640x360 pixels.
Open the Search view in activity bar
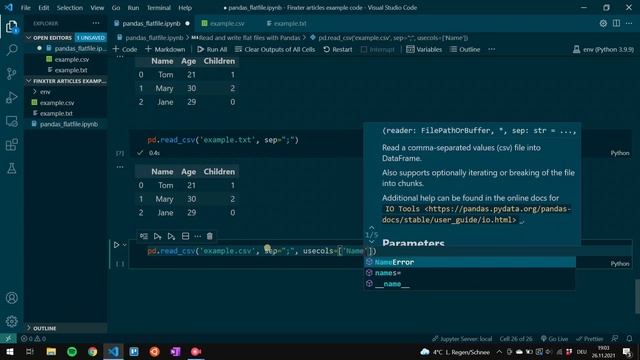(x=11, y=50)
